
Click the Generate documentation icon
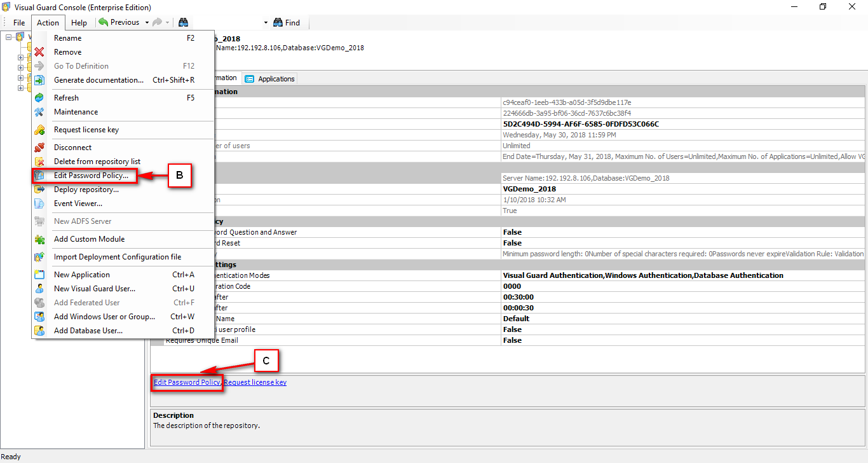tap(39, 80)
